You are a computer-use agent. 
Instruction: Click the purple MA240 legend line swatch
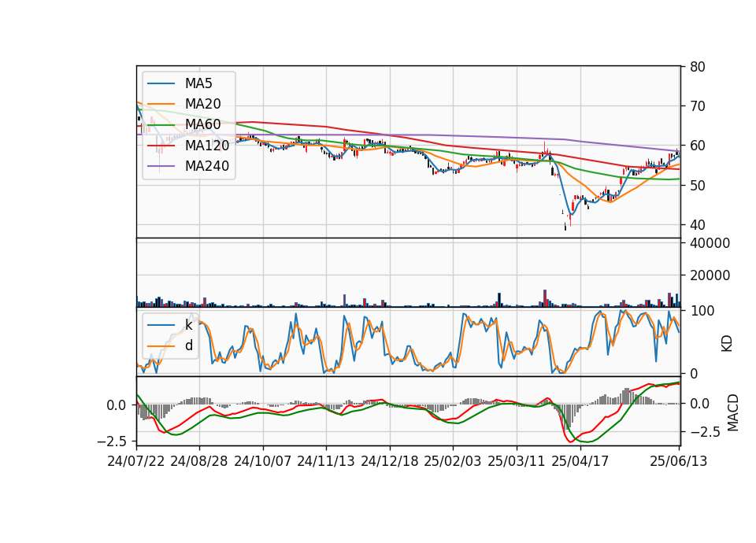[161, 166]
